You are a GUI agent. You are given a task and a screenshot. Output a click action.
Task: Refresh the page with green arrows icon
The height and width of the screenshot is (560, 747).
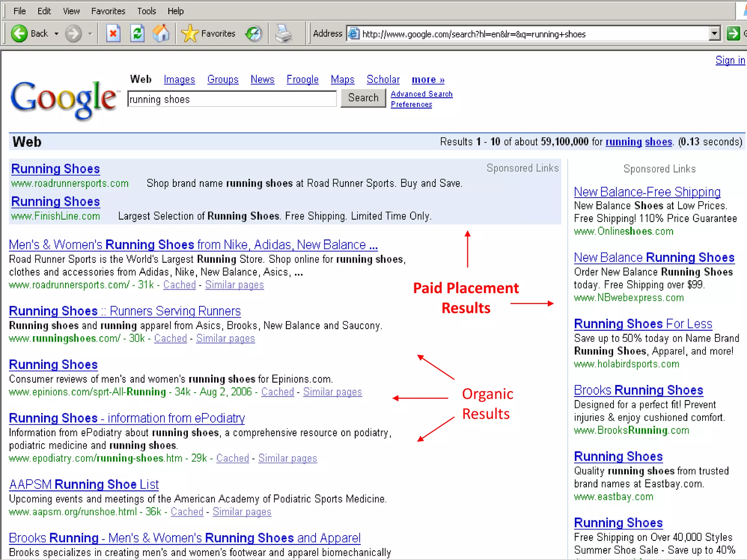click(137, 34)
